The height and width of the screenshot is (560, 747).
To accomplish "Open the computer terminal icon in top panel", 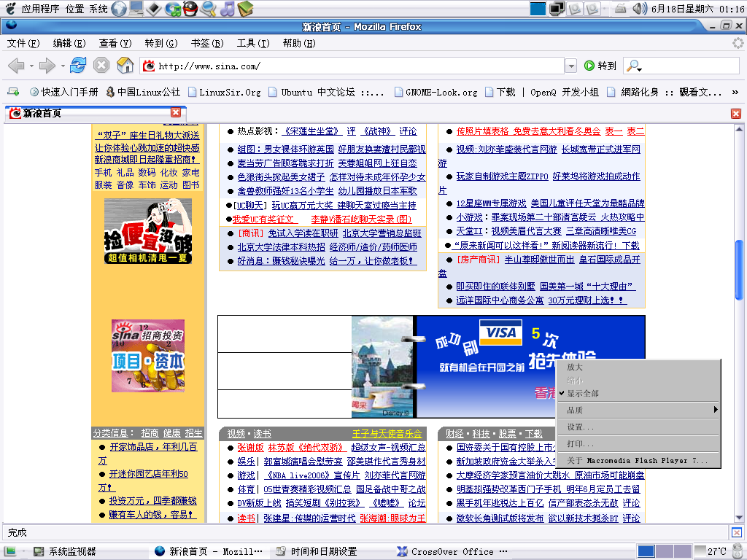I will coord(136,8).
